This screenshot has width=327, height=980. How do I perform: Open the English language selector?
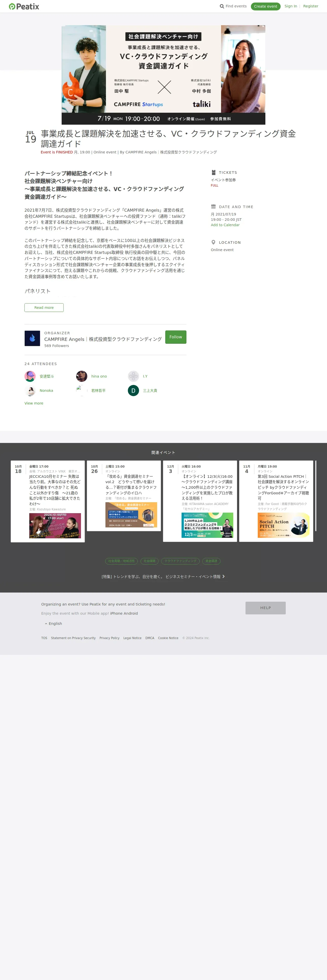coord(53,624)
